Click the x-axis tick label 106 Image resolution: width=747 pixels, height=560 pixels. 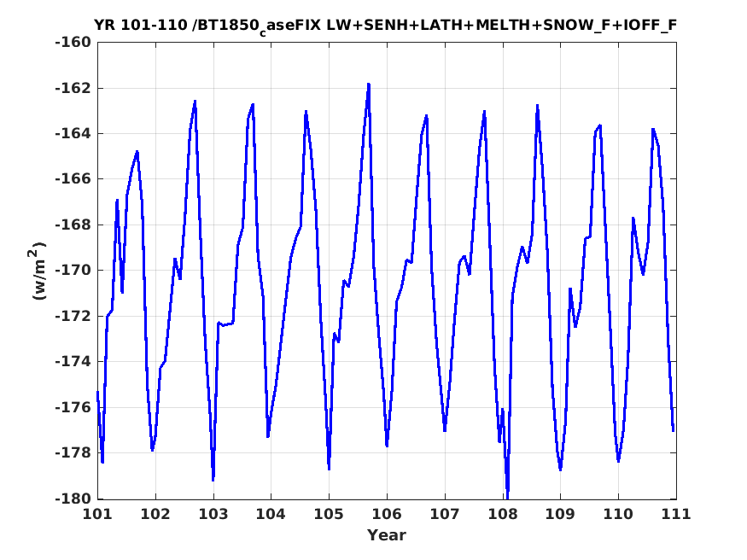click(x=387, y=514)
